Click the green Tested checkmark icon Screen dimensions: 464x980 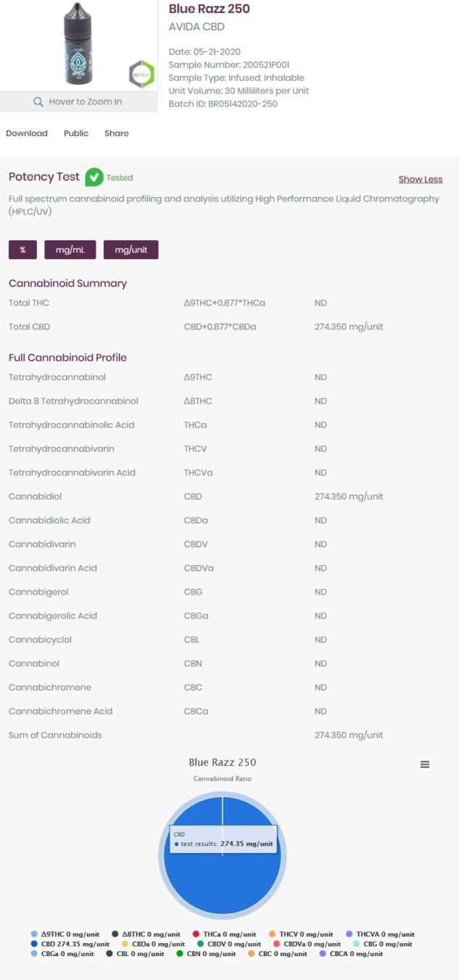click(x=94, y=177)
